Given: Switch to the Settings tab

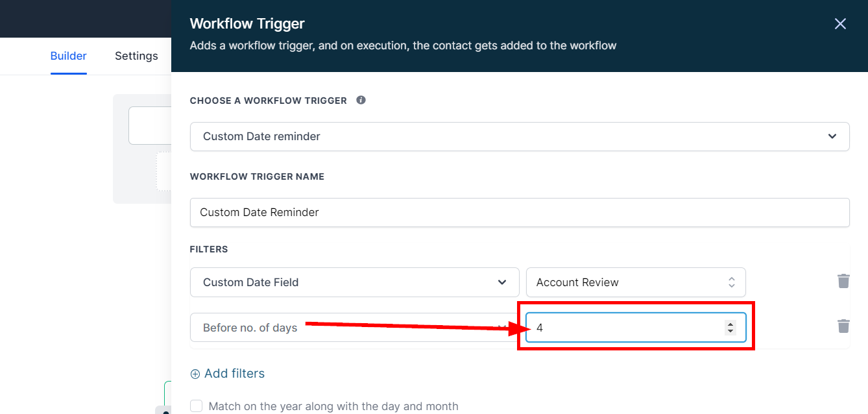Looking at the screenshot, I should (x=136, y=56).
